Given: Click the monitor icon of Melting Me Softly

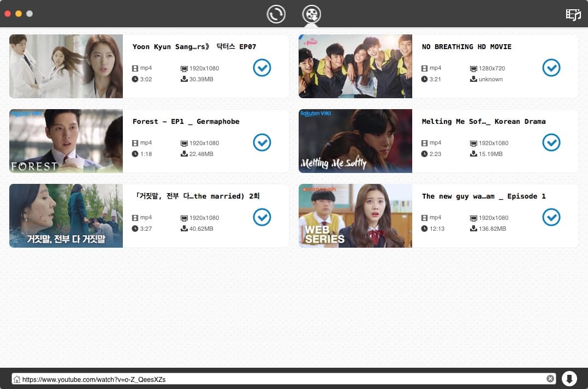Looking at the screenshot, I should [473, 143].
